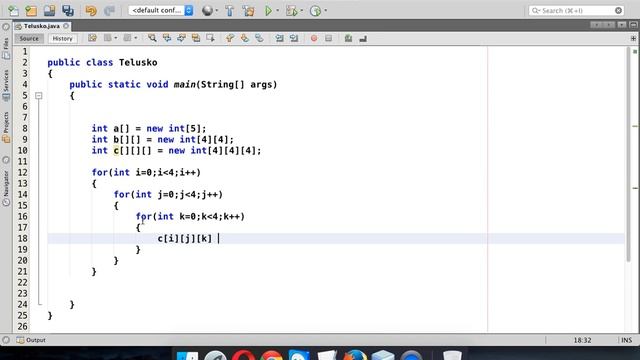Undo the last edit
The height and width of the screenshot is (360, 640).
pos(91,11)
